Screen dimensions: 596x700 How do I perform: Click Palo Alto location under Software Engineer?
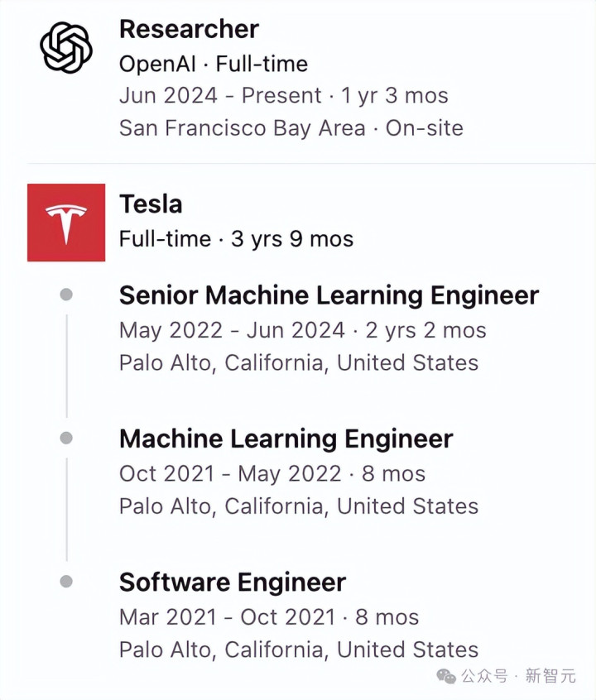point(298,650)
